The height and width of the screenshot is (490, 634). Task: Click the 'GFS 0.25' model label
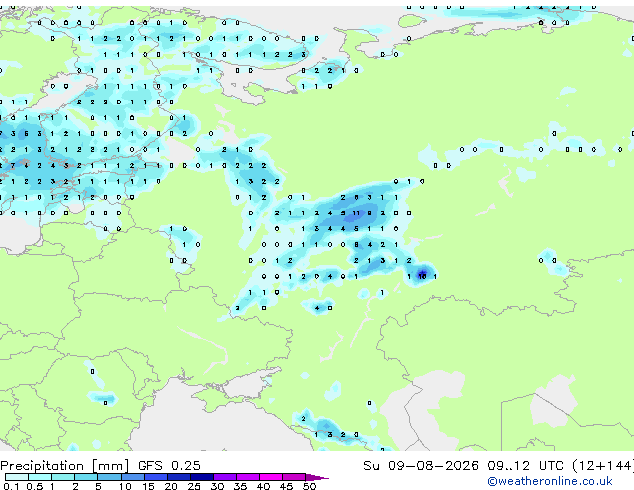pos(169,466)
